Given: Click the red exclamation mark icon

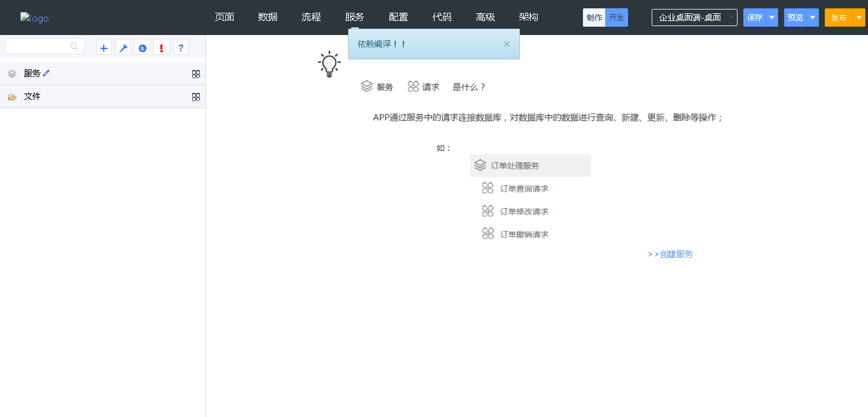Looking at the screenshot, I should point(162,47).
